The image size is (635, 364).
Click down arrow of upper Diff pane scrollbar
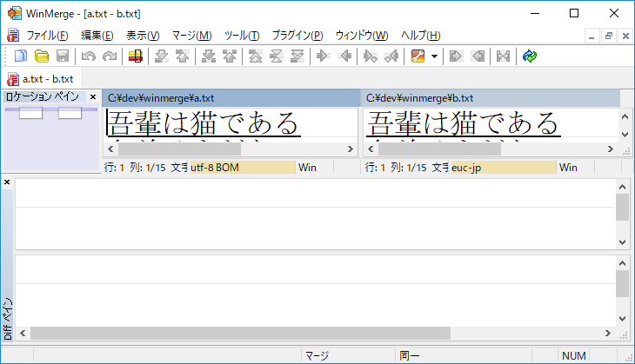[623, 242]
